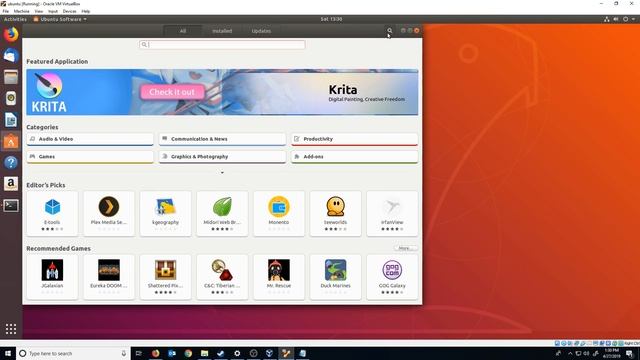
Task: Switch to the All tab
Action: pos(183,31)
